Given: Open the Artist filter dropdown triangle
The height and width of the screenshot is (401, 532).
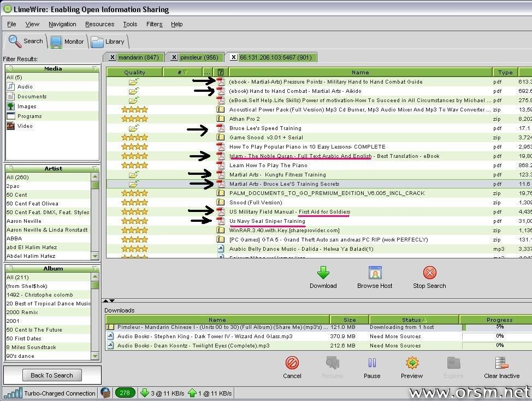Looking at the screenshot, I should click(x=94, y=169).
